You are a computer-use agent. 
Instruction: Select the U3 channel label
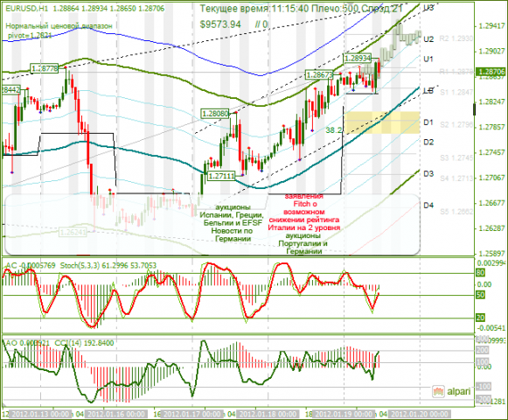(428, 8)
